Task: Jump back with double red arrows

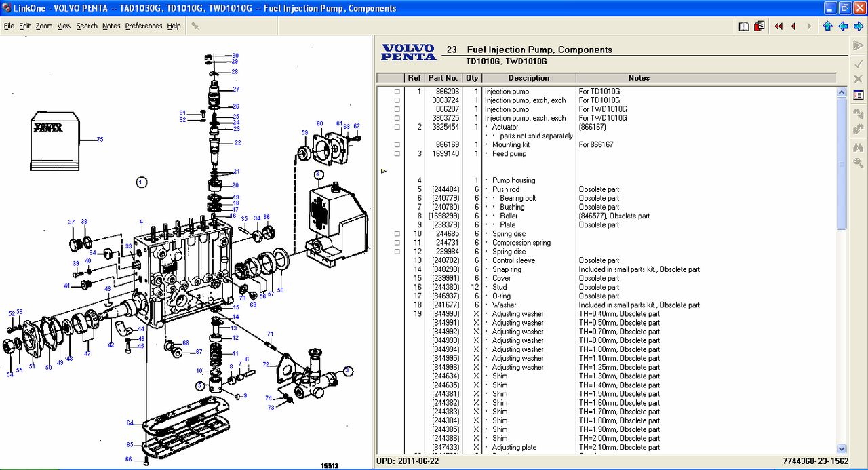Action: point(778,26)
